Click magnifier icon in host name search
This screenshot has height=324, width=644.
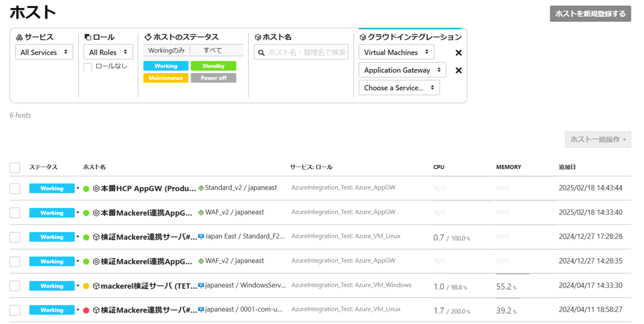(x=261, y=52)
